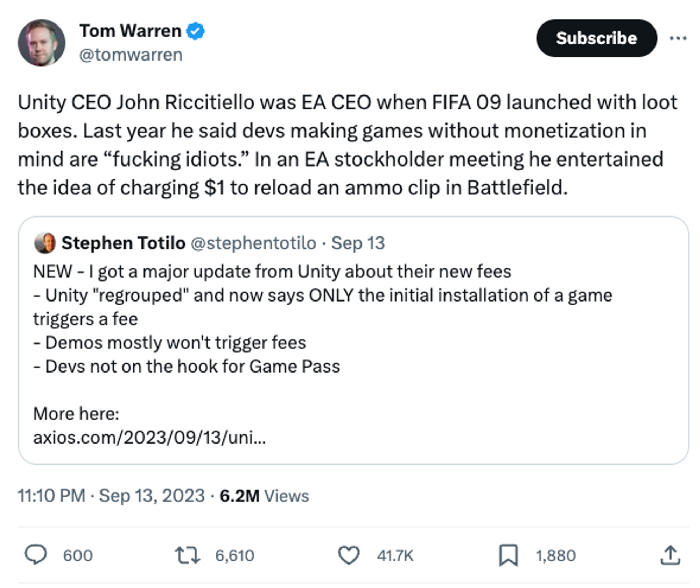Image resolution: width=700 pixels, height=588 pixels.
Task: Like the tweet with the heart icon
Action: coord(349,555)
